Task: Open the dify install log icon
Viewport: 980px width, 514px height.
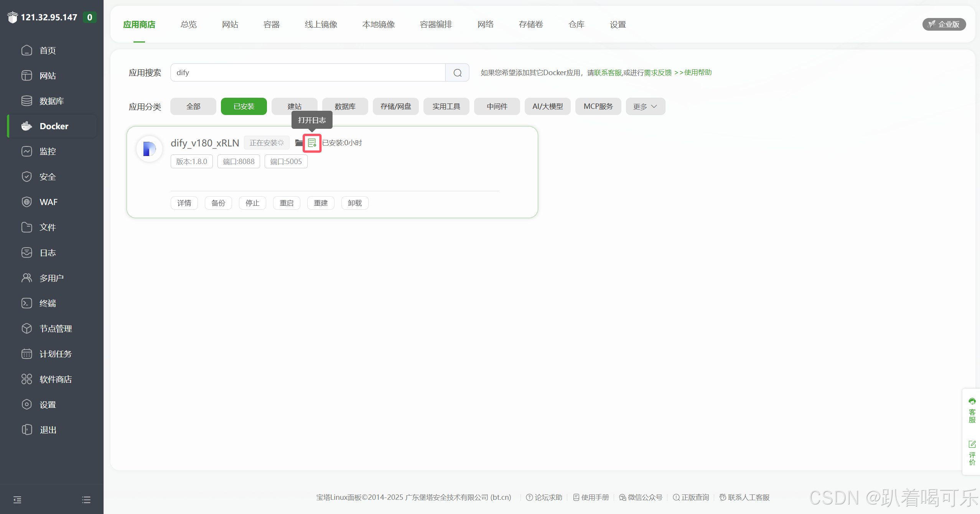Action: 312,143
